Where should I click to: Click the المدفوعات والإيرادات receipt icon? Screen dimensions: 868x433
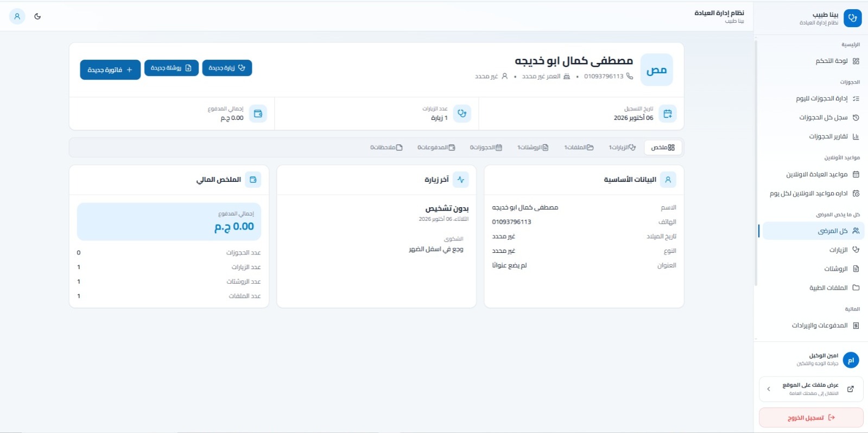point(856,326)
